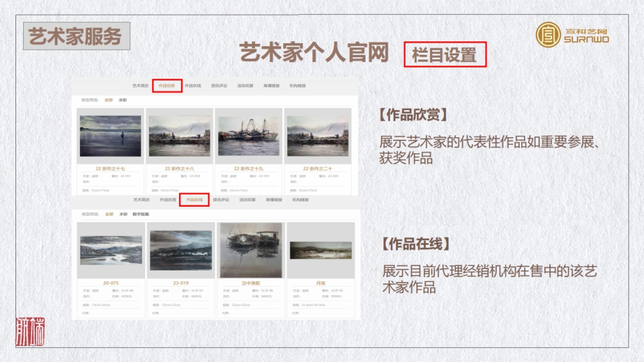Open the 22 新作之二十 painting thumbnail

[318, 136]
